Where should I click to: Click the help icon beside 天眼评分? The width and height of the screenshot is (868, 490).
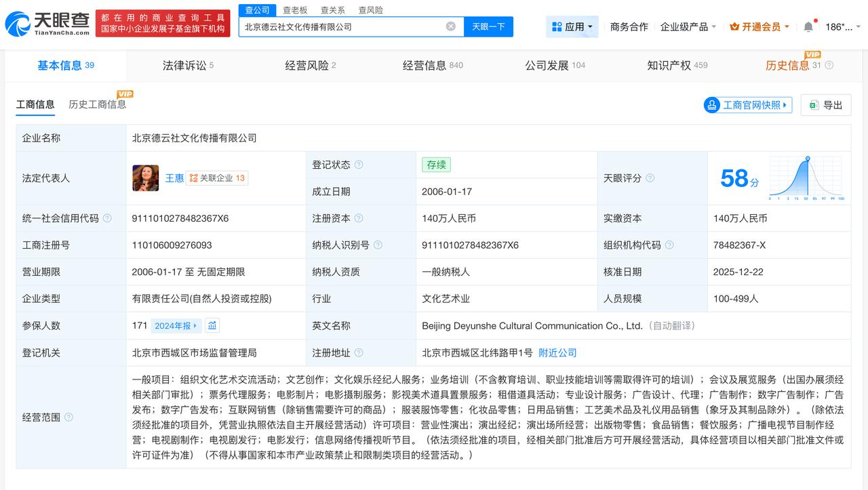click(x=650, y=178)
